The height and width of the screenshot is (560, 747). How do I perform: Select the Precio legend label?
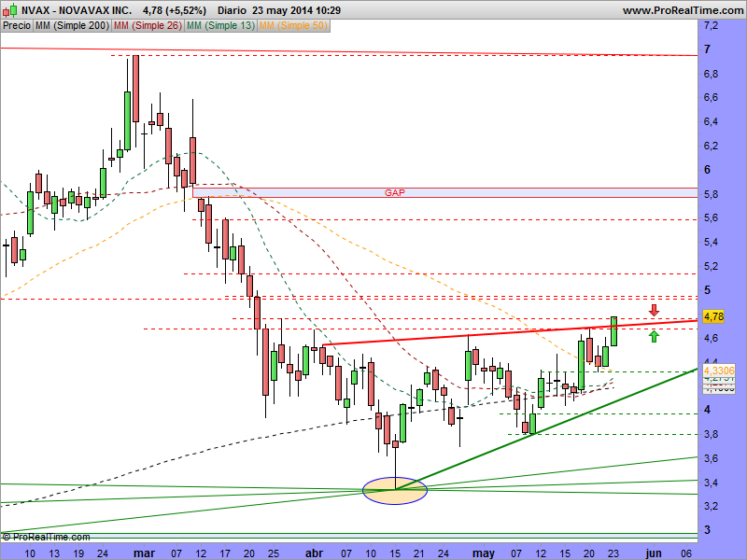(17, 26)
